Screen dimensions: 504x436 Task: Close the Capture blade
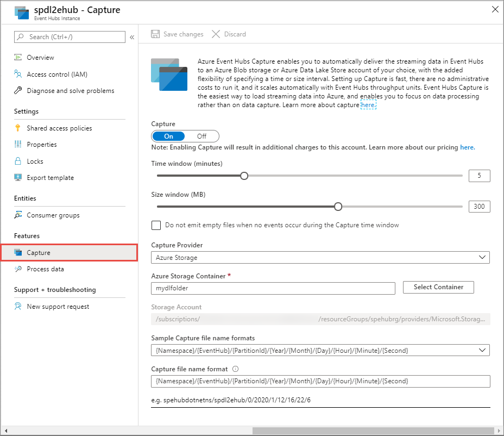(x=495, y=9)
